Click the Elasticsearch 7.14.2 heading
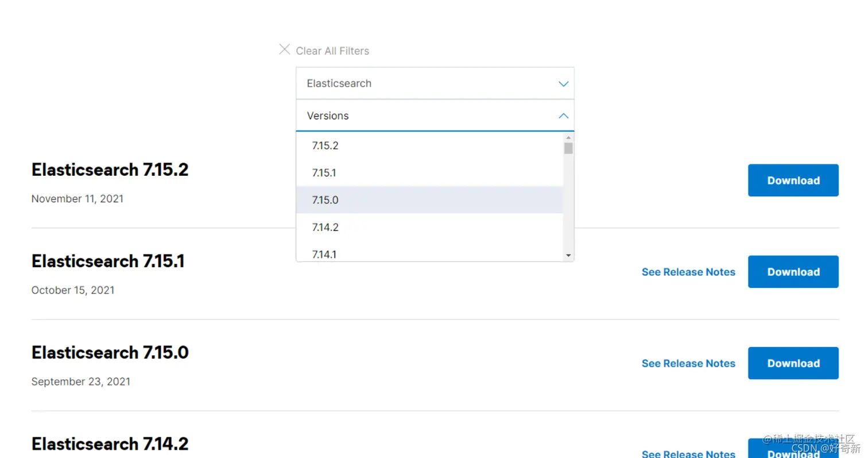Viewport: 868px width, 458px height. [x=110, y=444]
